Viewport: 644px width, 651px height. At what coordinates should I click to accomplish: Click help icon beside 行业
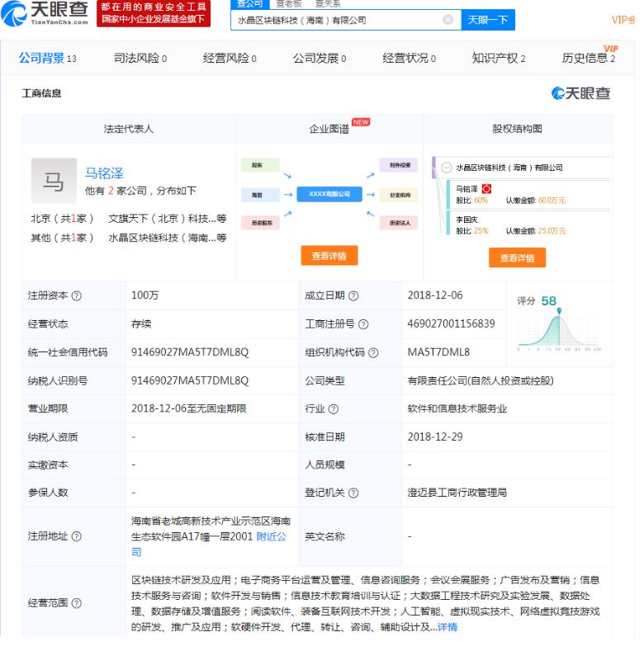pos(334,409)
